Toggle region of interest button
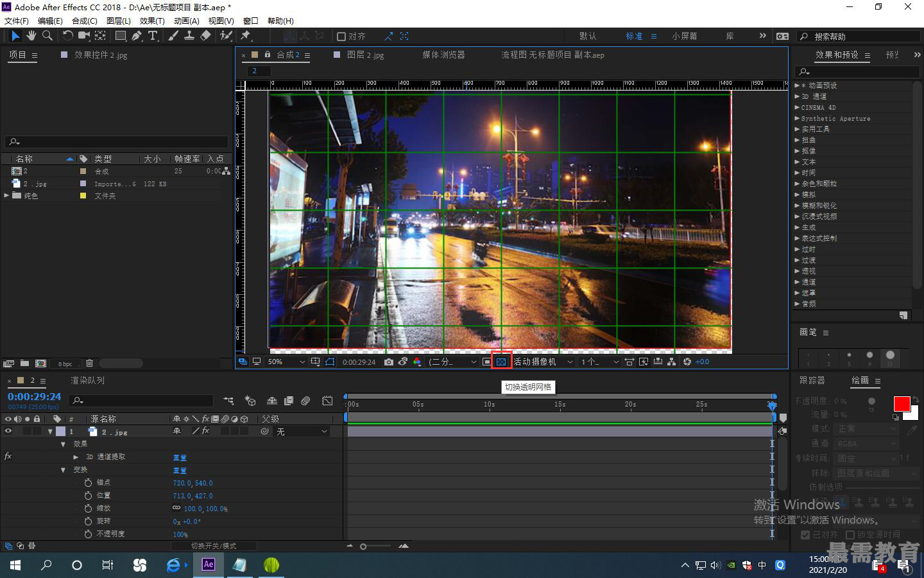Image resolution: width=924 pixels, height=578 pixels. [x=487, y=362]
